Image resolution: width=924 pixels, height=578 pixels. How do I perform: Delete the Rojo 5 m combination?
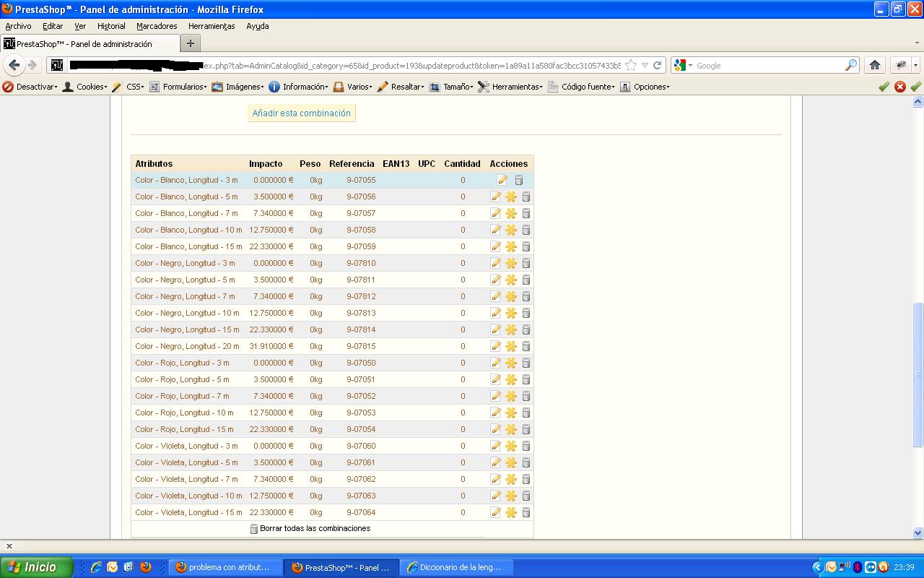[x=526, y=379]
